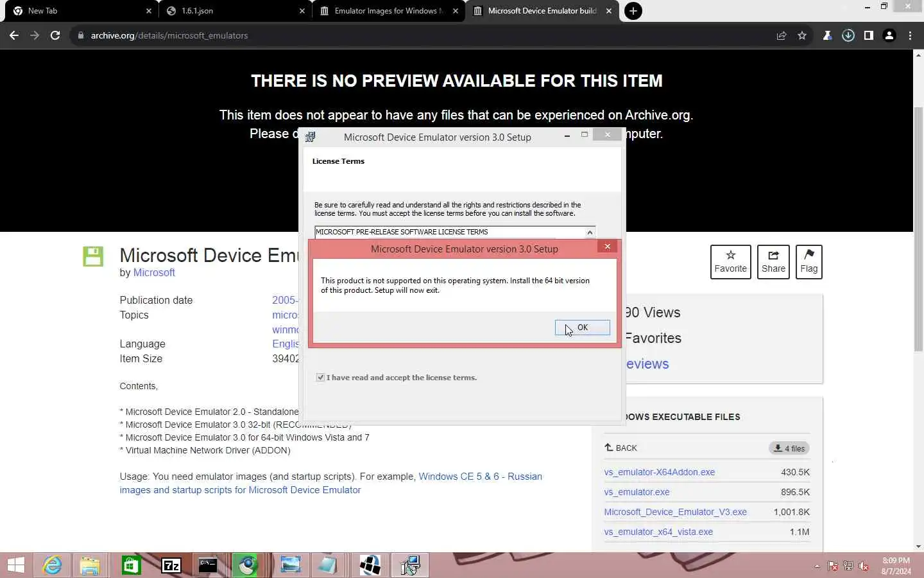Click the Share button on the item page
The width and height of the screenshot is (924, 578).
[x=773, y=262]
